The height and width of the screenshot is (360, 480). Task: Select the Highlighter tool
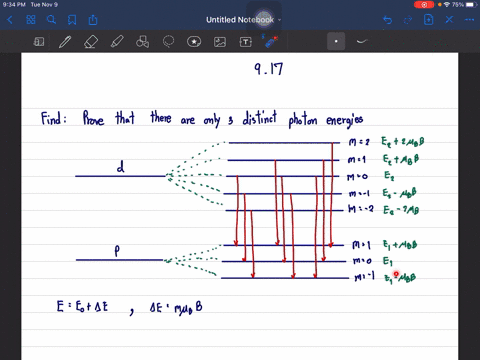coord(117,42)
